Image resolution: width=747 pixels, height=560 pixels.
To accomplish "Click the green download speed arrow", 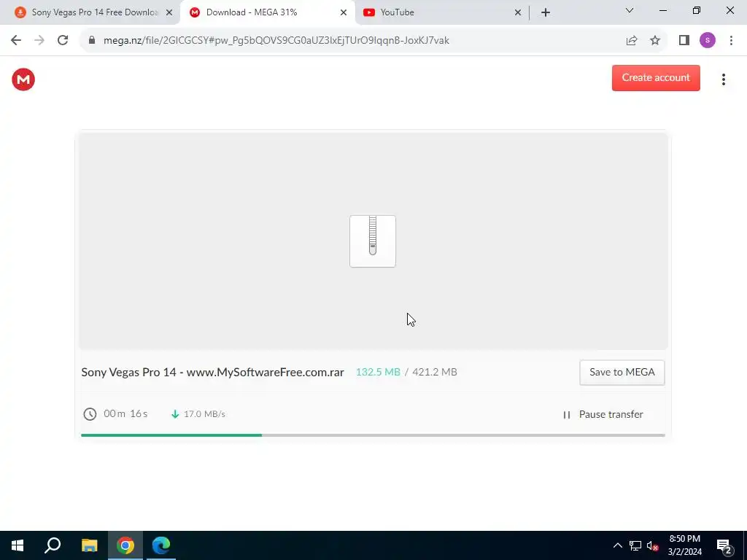I will (x=175, y=414).
